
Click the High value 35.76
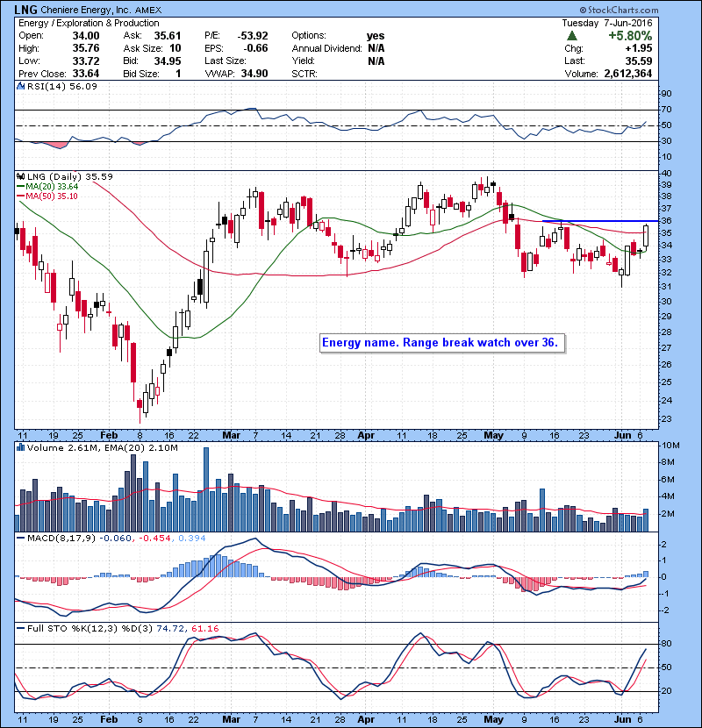(x=86, y=48)
